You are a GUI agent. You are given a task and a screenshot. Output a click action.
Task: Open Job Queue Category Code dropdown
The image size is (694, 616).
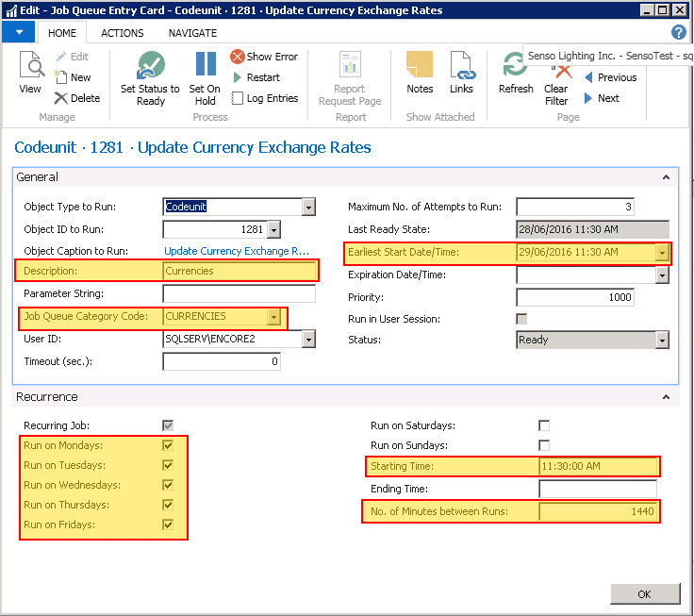[x=274, y=317]
